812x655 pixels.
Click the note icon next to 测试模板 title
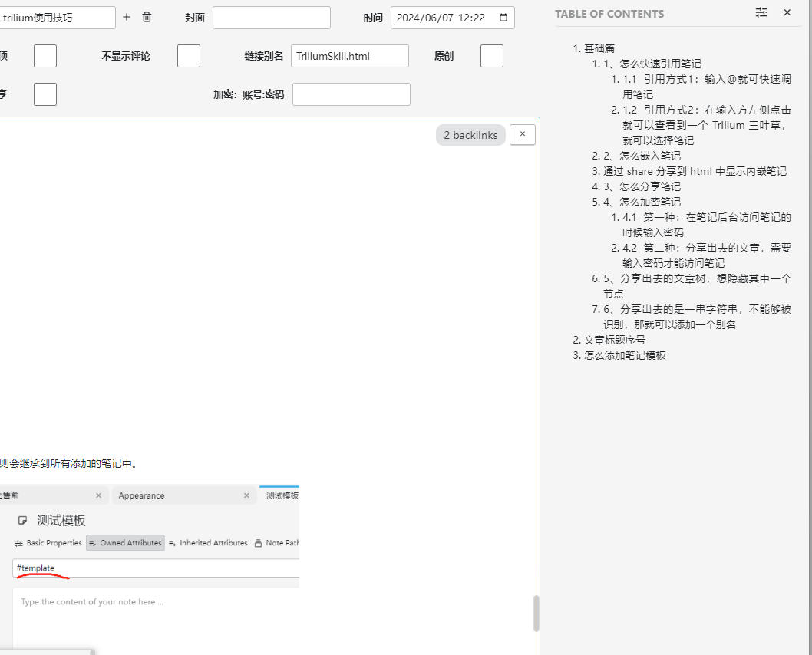tap(22, 521)
